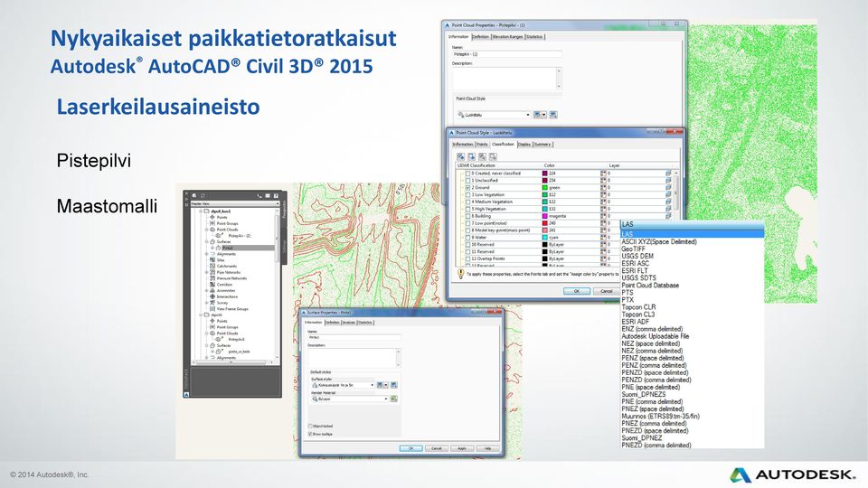This screenshot has height=488, width=868.
Task: Click the Name field in Point Cloud Properties
Action: [x=507, y=54]
